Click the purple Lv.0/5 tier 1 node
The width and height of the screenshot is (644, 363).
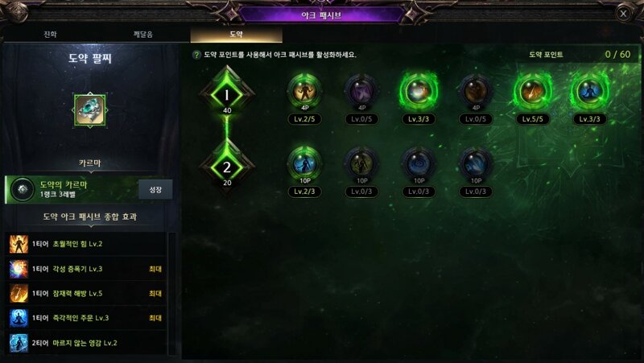(x=361, y=91)
